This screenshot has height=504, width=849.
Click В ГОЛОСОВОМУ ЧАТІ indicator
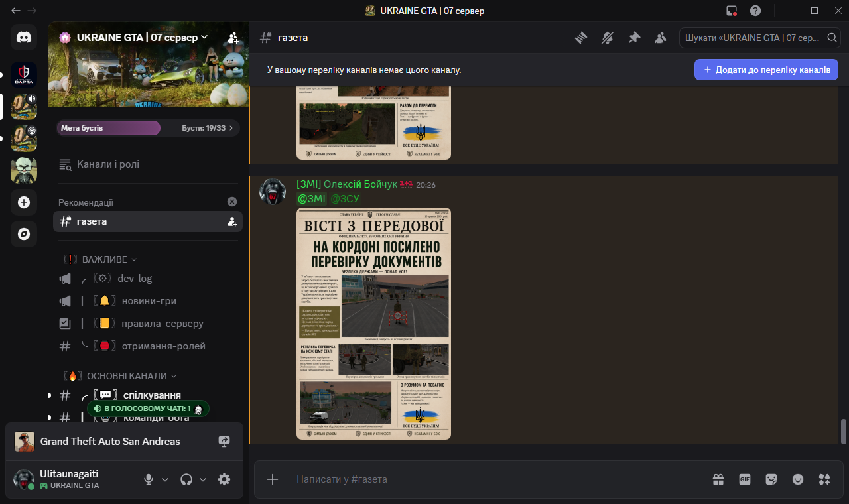[x=148, y=409]
